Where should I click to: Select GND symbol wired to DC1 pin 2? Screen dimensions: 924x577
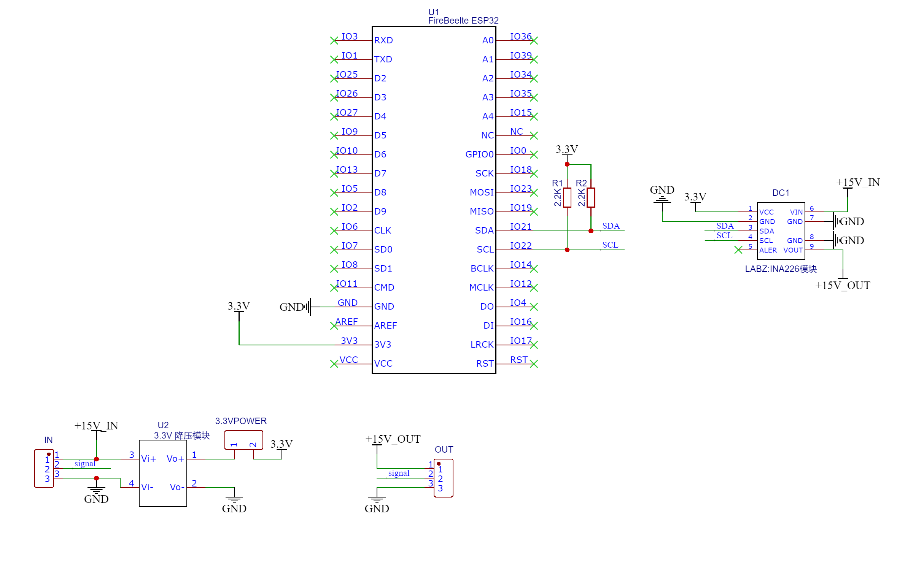662,199
